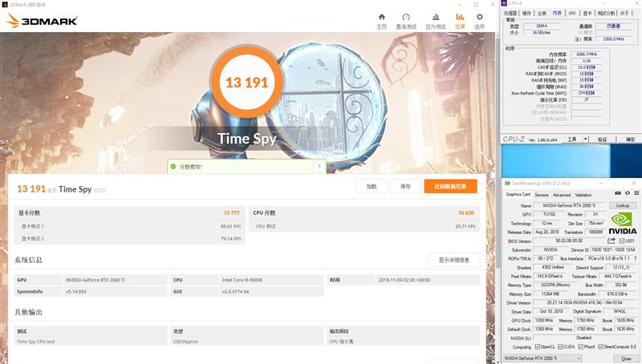Open the options (选项) gear icon
The width and height of the screenshot is (642, 364).
pos(479,17)
